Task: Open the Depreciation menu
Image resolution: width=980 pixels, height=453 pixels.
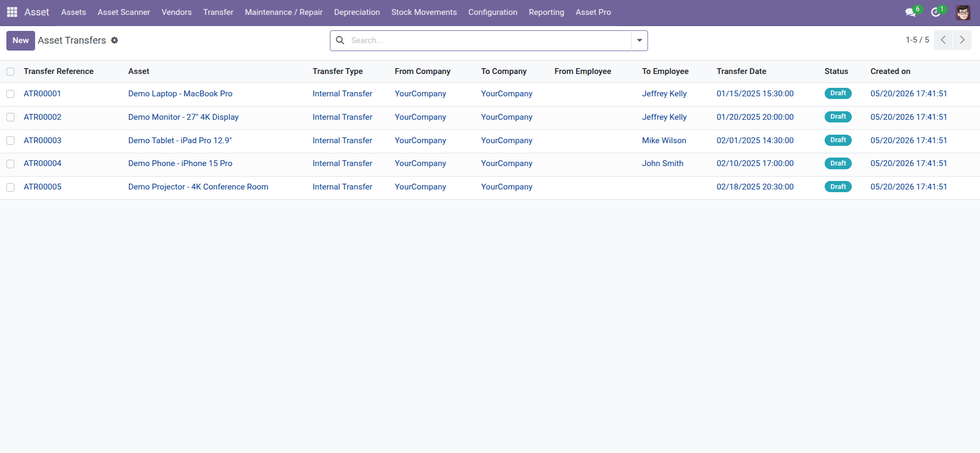Action: coord(357,12)
